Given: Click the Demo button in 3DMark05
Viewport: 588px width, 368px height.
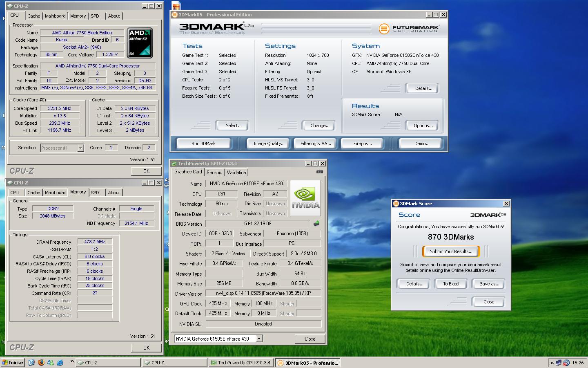Looking at the screenshot, I should [x=421, y=144].
